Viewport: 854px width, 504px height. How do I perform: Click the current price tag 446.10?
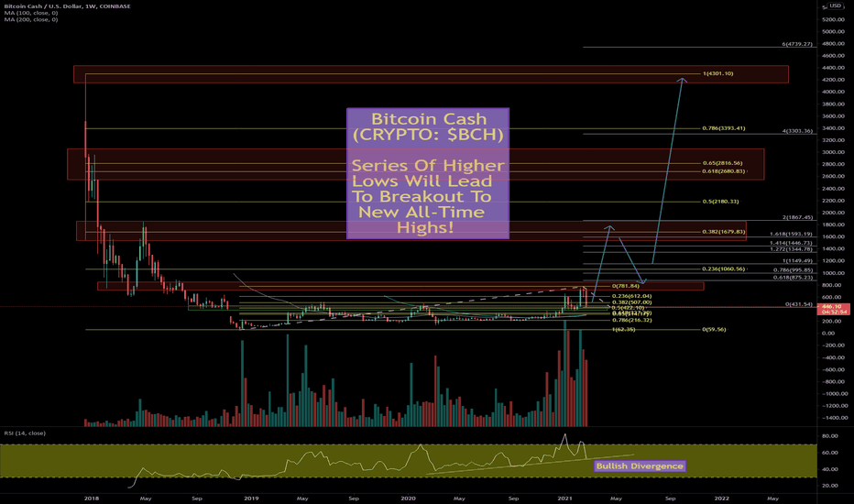pyautogui.click(x=833, y=309)
